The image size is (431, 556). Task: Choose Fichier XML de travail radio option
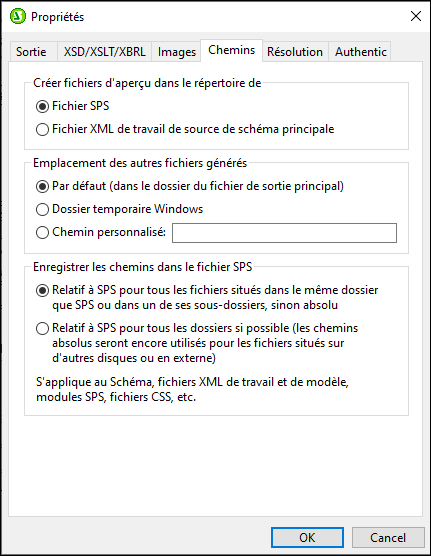click(x=42, y=129)
